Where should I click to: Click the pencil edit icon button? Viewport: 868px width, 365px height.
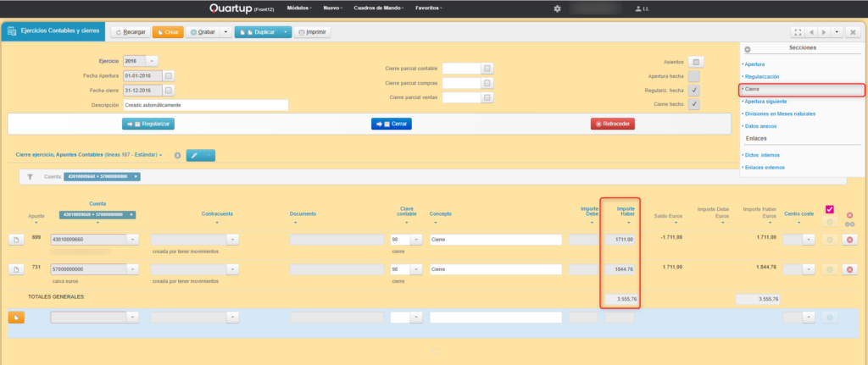(x=194, y=155)
